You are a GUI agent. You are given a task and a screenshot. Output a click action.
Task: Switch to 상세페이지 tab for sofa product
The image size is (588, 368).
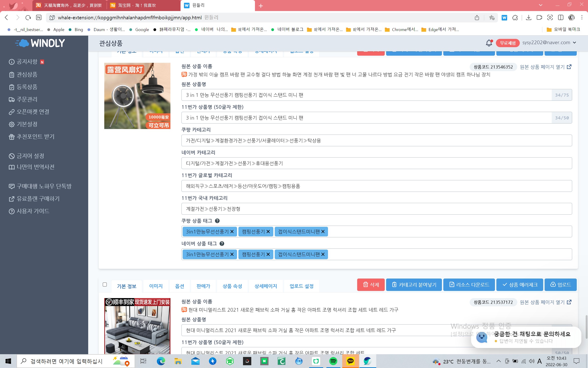[x=266, y=286]
